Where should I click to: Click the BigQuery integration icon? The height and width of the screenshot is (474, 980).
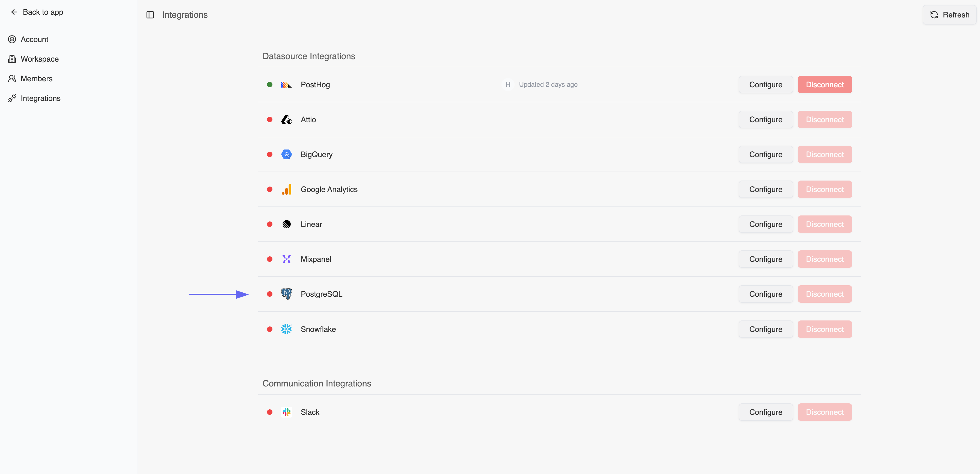click(x=286, y=154)
